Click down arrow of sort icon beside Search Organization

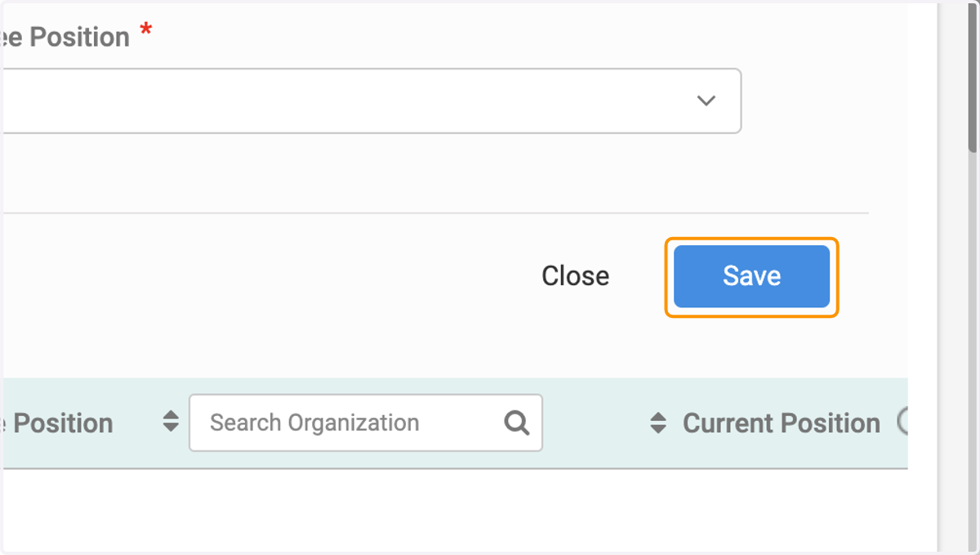[170, 428]
